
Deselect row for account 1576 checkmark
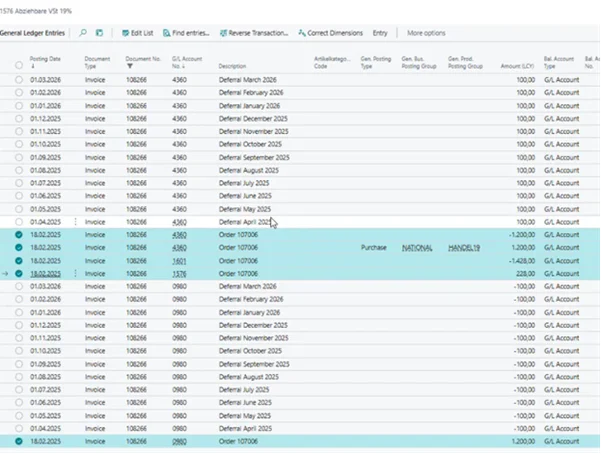click(19, 274)
